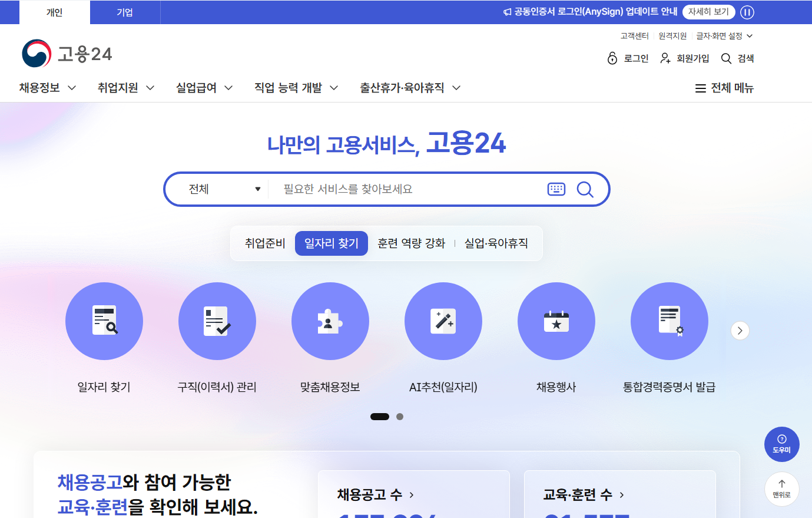Screen dimensions: 812x518
Task: Click the 로그인 link text
Action: (636, 58)
